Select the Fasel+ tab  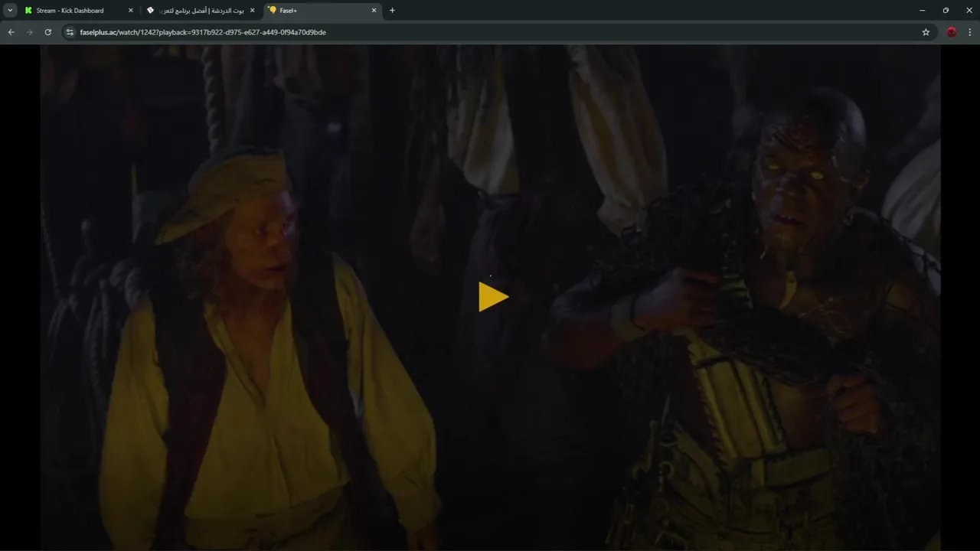tap(322, 11)
